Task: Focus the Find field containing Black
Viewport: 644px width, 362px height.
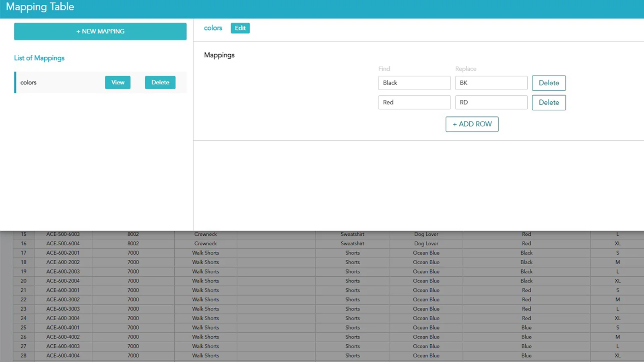Action: pos(414,83)
